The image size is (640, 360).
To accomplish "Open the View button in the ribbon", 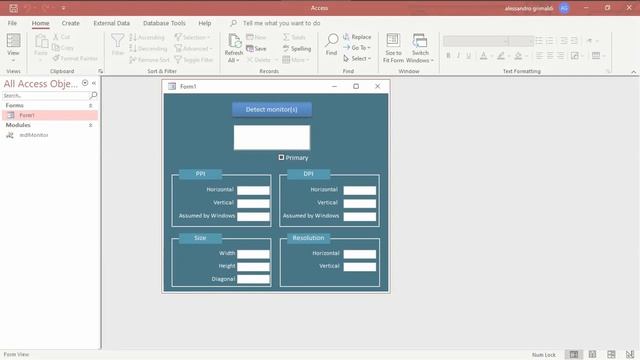I will (x=13, y=48).
